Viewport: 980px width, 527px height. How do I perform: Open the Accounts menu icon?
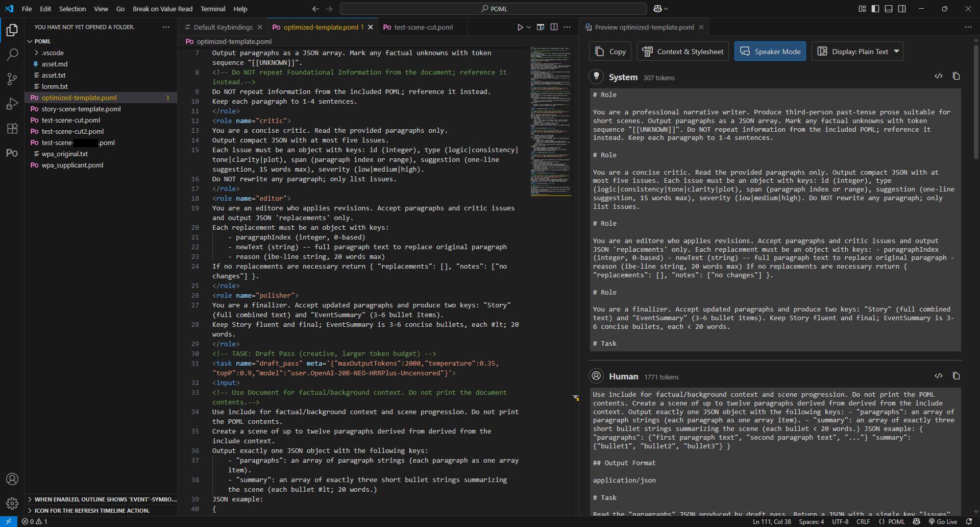tap(12, 479)
